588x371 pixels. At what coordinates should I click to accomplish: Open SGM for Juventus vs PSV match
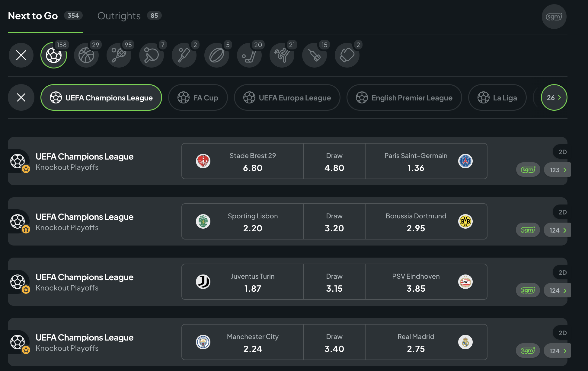pyautogui.click(x=528, y=290)
